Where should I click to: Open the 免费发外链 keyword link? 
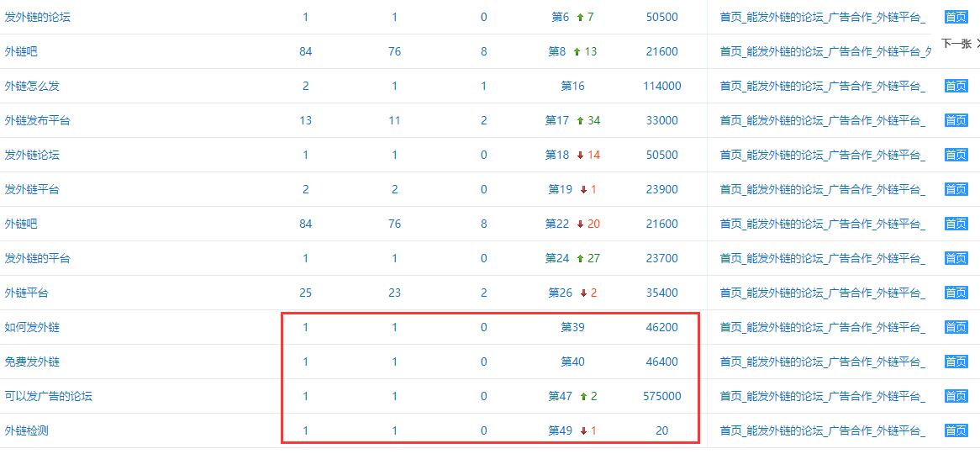(x=33, y=362)
